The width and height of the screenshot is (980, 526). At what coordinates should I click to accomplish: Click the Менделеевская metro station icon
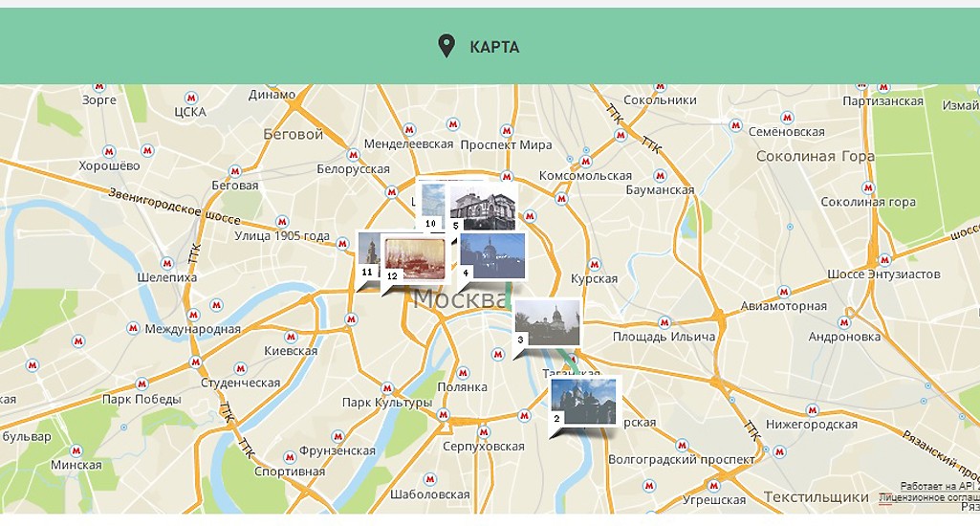pos(409,128)
